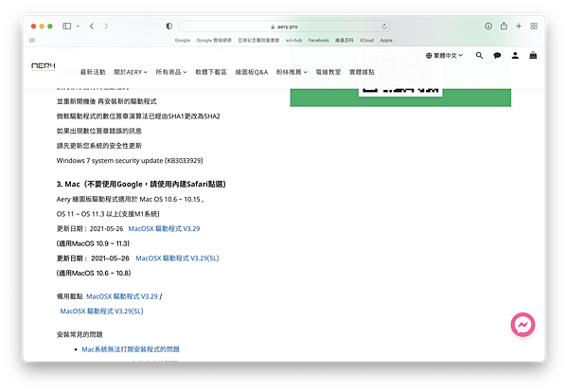Open a new tab with plus icon

[519, 27]
